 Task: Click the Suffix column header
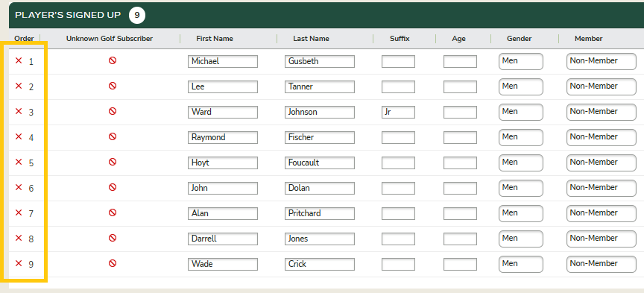coord(400,39)
